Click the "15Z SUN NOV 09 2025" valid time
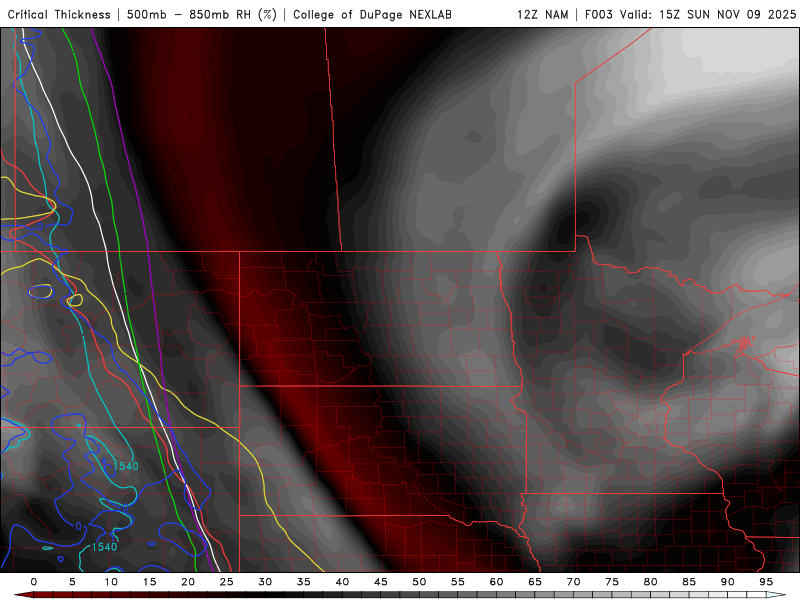 728,15
